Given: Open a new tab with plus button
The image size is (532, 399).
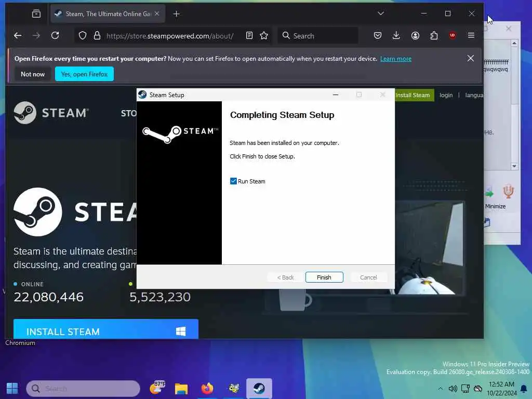Looking at the screenshot, I should pyautogui.click(x=177, y=14).
